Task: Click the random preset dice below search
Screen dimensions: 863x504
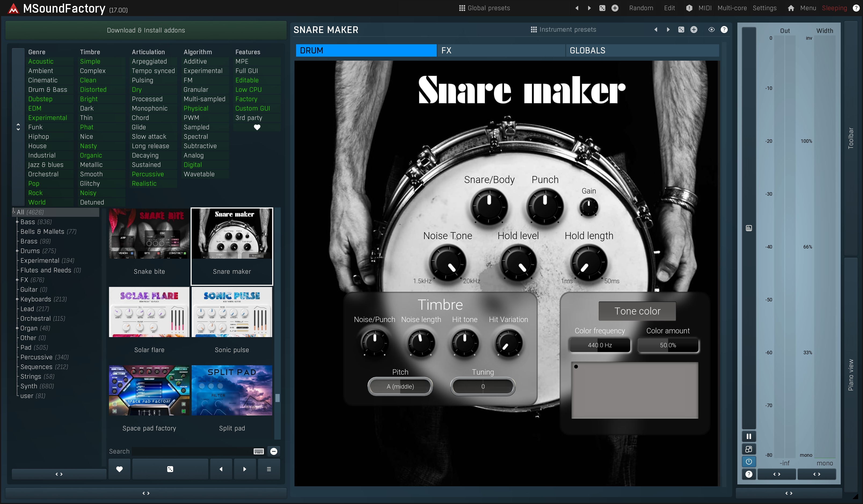Action: (x=170, y=469)
